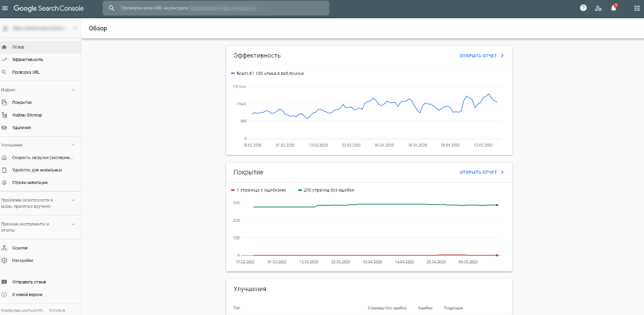
Task: Expand Проблемы безопасности и меры section
Action: 73,200
